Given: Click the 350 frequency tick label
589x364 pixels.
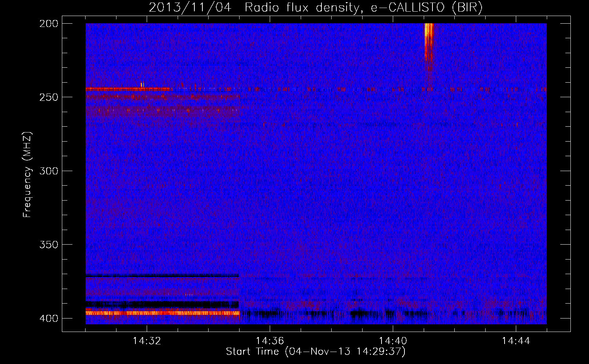Looking at the screenshot, I should click(x=48, y=245).
